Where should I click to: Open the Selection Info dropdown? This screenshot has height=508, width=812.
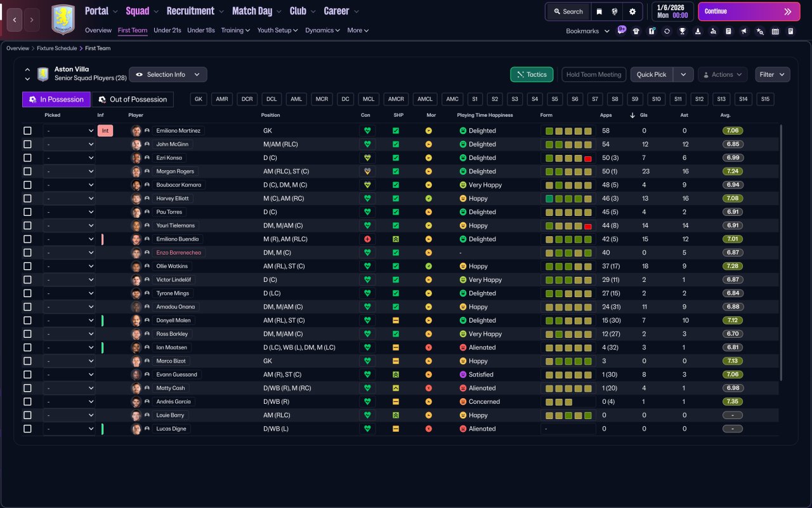coord(168,75)
